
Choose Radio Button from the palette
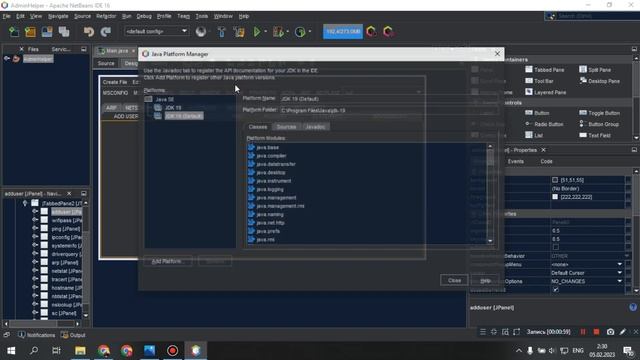[x=544, y=124]
